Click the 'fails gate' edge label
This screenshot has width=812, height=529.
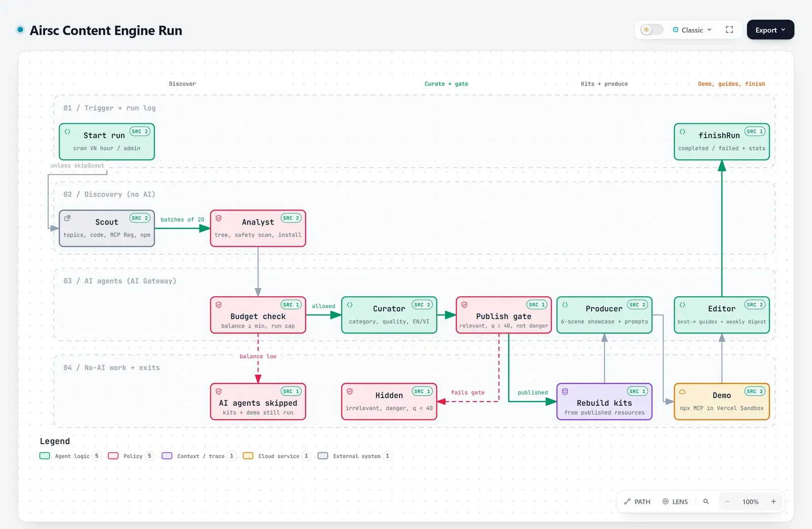click(x=468, y=393)
